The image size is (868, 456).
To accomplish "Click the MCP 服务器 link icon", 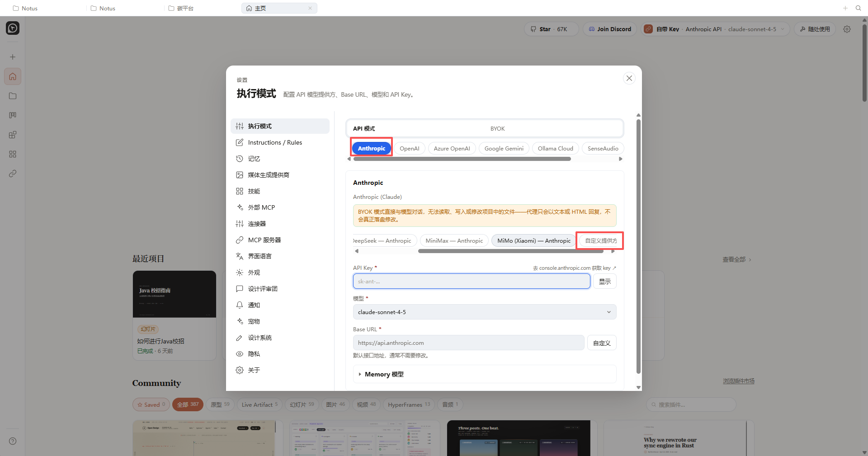I will pyautogui.click(x=240, y=240).
